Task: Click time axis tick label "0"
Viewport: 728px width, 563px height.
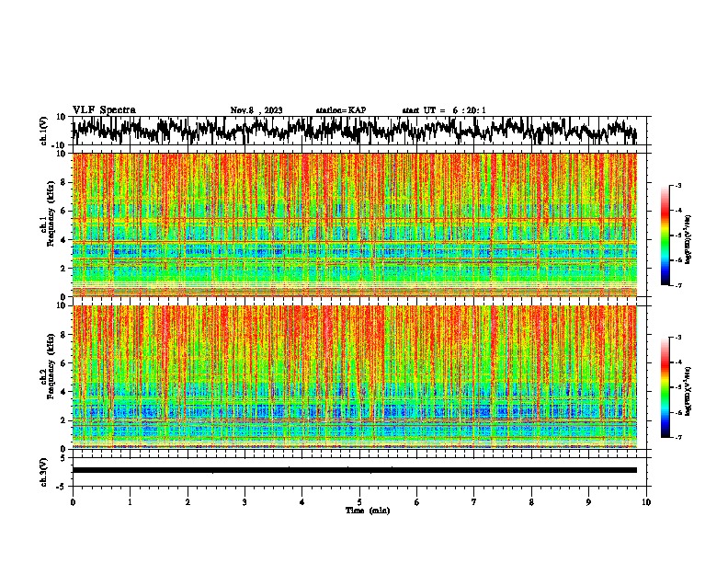Action: pyautogui.click(x=73, y=502)
